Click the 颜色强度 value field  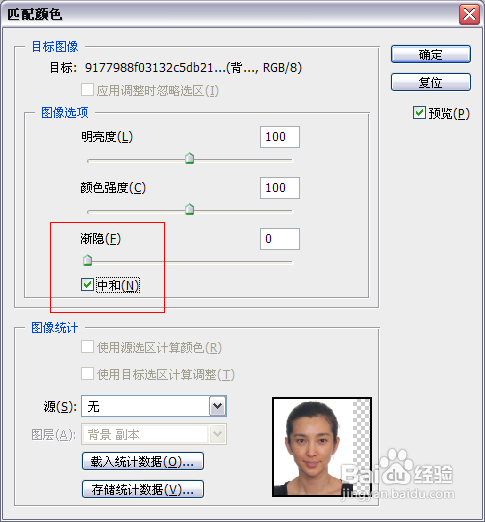pyautogui.click(x=280, y=188)
